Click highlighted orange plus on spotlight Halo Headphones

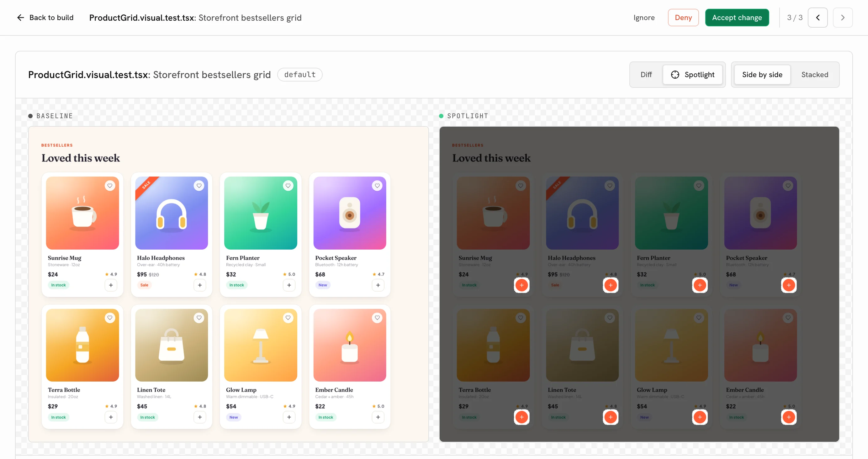tap(611, 285)
